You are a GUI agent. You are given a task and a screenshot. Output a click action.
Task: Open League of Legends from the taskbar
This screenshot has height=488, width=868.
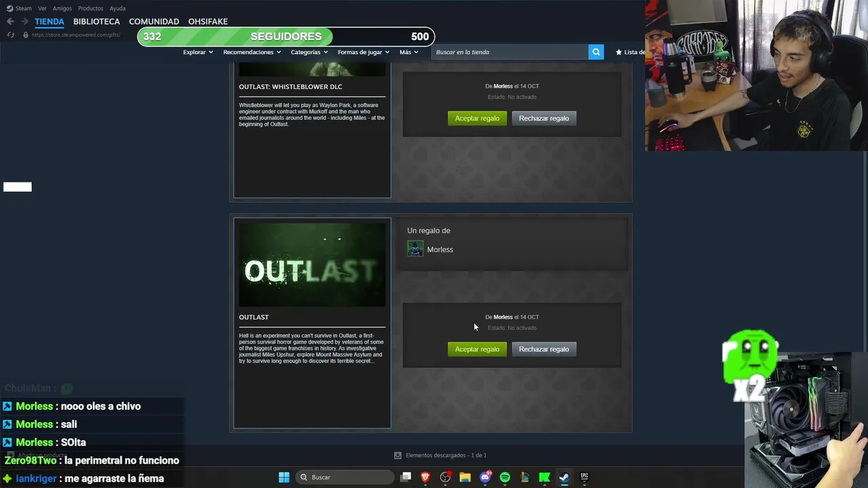coord(525,477)
